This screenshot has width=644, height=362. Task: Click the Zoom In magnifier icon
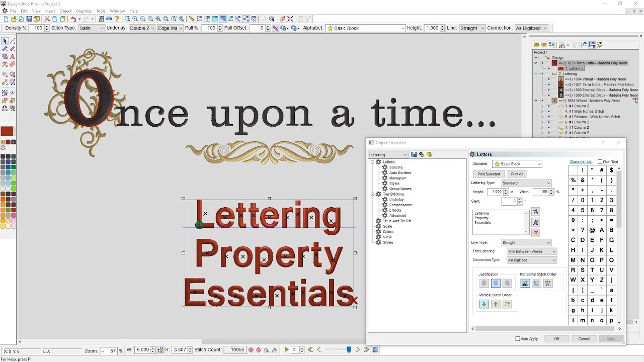pos(135,19)
